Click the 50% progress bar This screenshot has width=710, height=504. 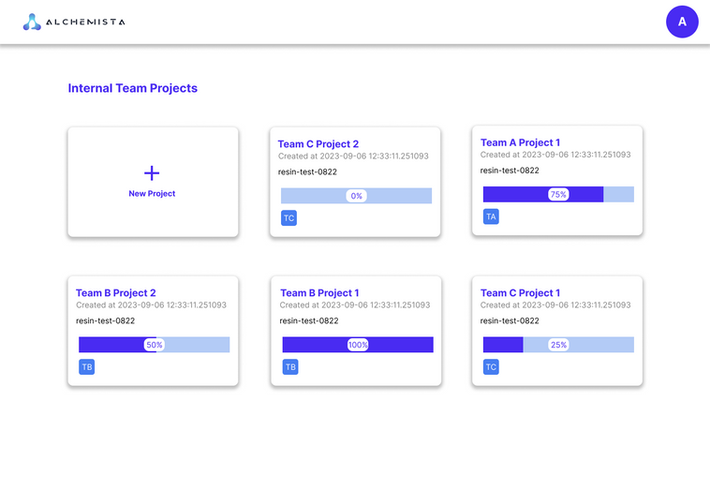154,345
